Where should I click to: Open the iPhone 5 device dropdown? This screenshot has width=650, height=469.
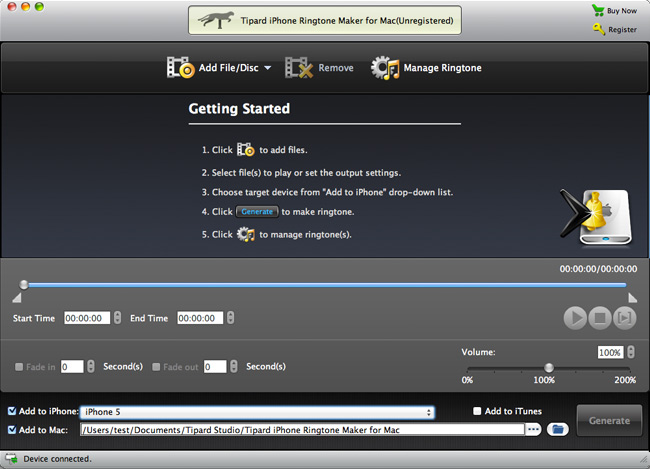(257, 412)
